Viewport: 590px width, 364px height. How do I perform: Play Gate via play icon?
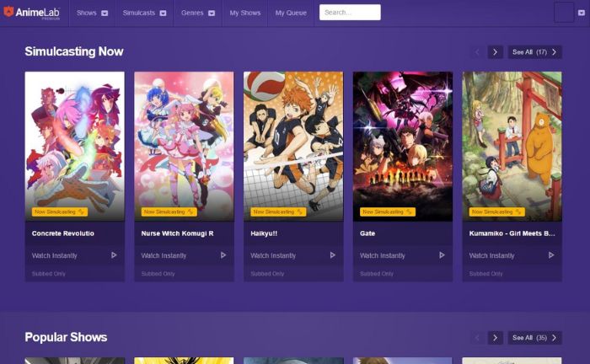[442, 255]
